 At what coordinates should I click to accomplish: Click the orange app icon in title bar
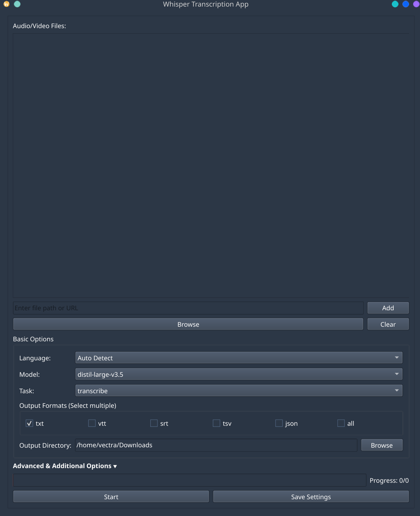pos(6,4)
